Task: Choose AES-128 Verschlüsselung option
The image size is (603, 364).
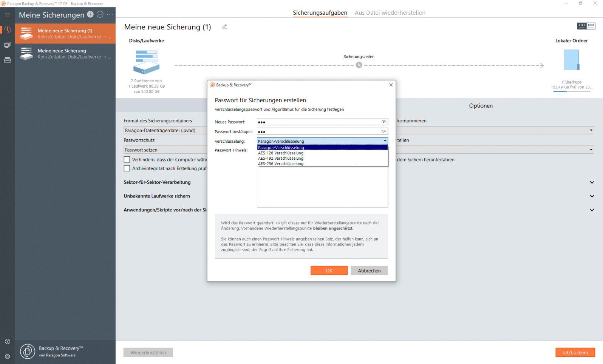Action: click(x=281, y=153)
